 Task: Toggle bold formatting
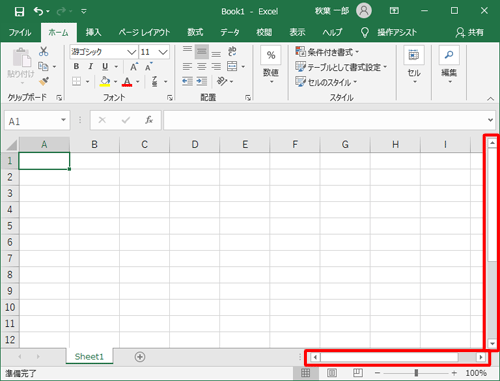[76, 66]
